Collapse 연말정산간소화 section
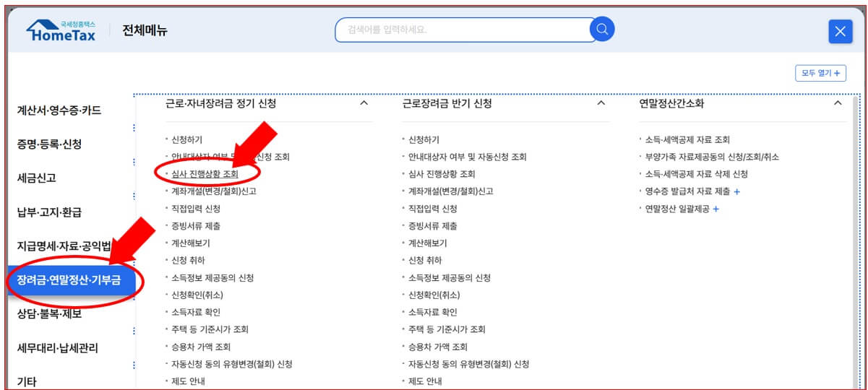Viewport: 868px width, 390px height. (838, 103)
